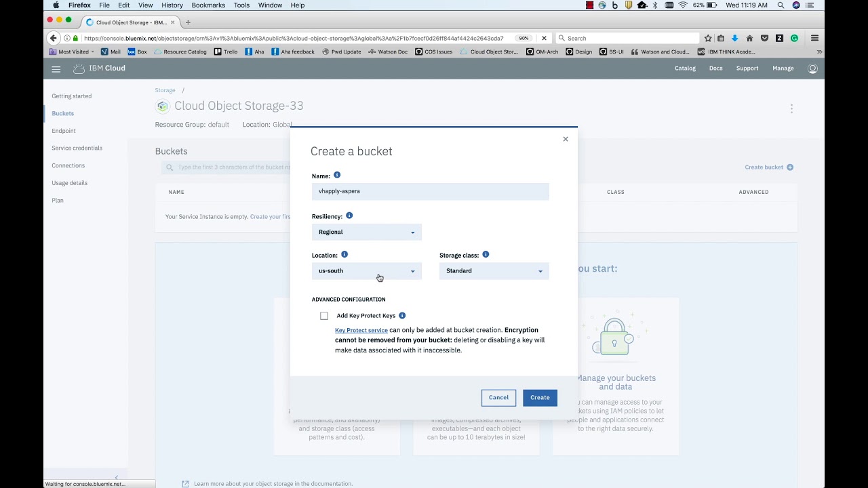The height and width of the screenshot is (488, 868).
Task: Open the Firefox File menu
Action: [x=104, y=5]
